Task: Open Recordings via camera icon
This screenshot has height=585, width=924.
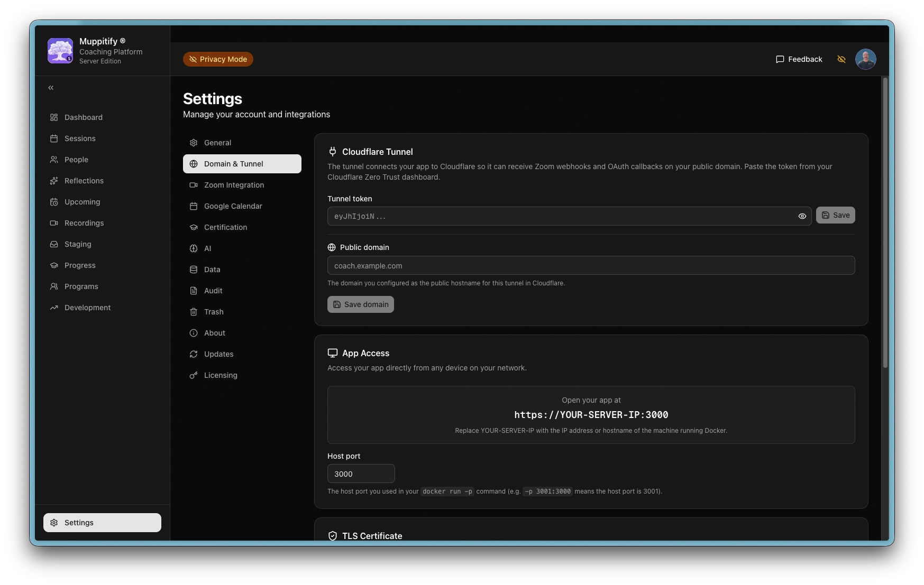Action: point(54,223)
